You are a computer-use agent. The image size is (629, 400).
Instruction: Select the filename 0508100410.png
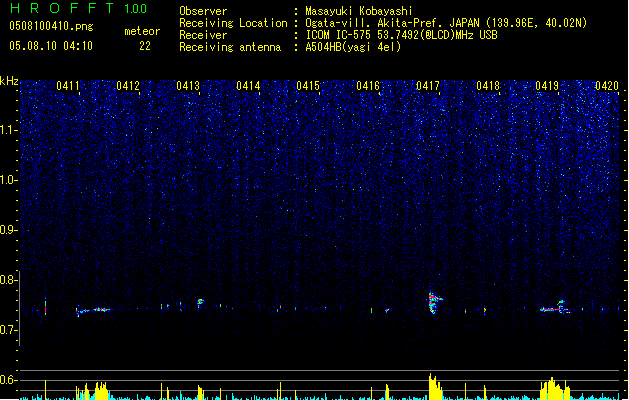pos(51,26)
